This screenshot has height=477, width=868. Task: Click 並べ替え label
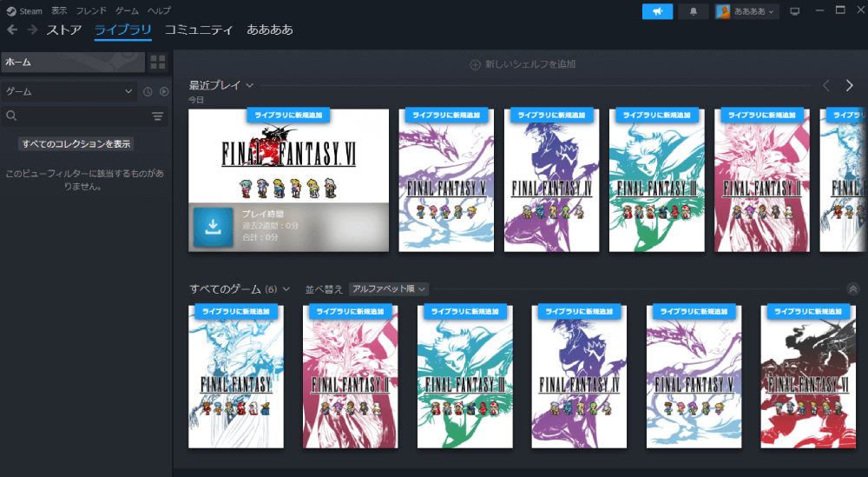(324, 289)
